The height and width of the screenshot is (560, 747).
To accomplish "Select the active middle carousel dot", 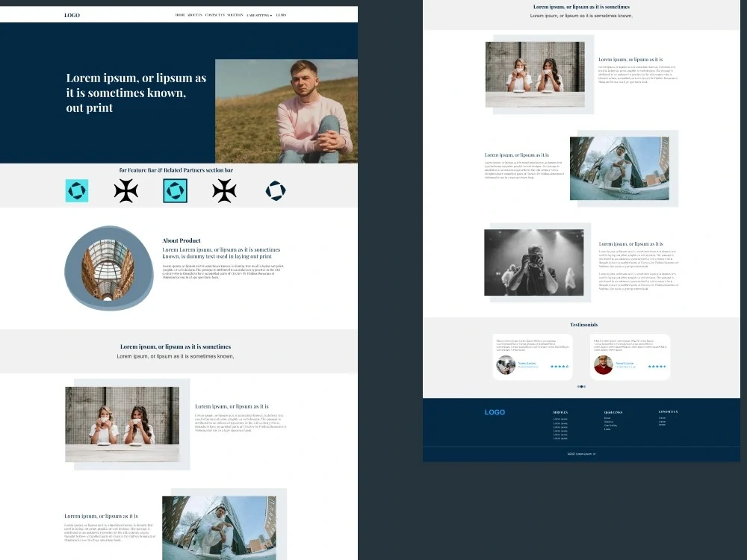I will 581,387.
